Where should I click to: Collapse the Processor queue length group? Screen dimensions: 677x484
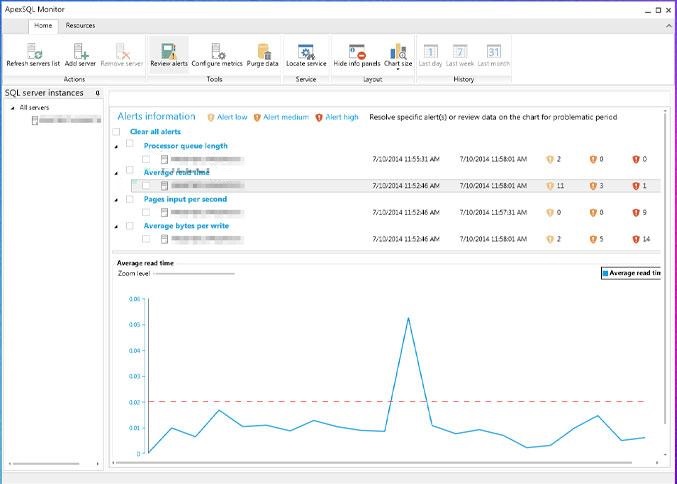pyautogui.click(x=116, y=147)
